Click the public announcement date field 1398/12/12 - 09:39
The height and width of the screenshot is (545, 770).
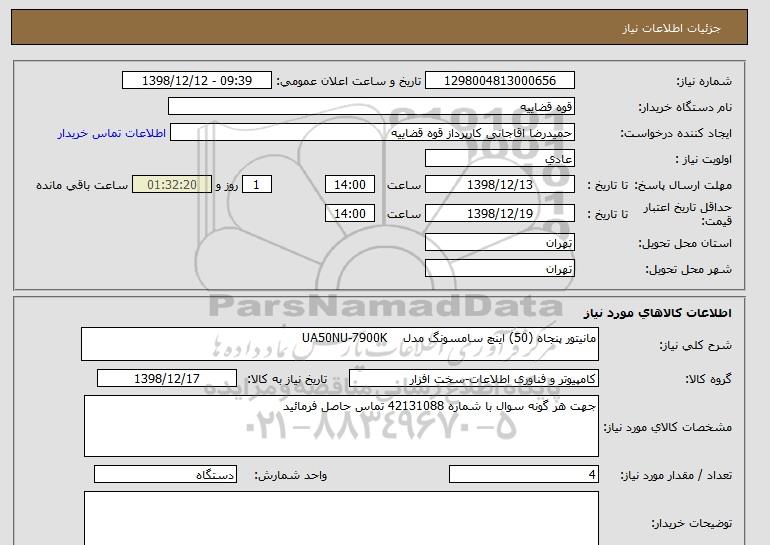tap(196, 81)
